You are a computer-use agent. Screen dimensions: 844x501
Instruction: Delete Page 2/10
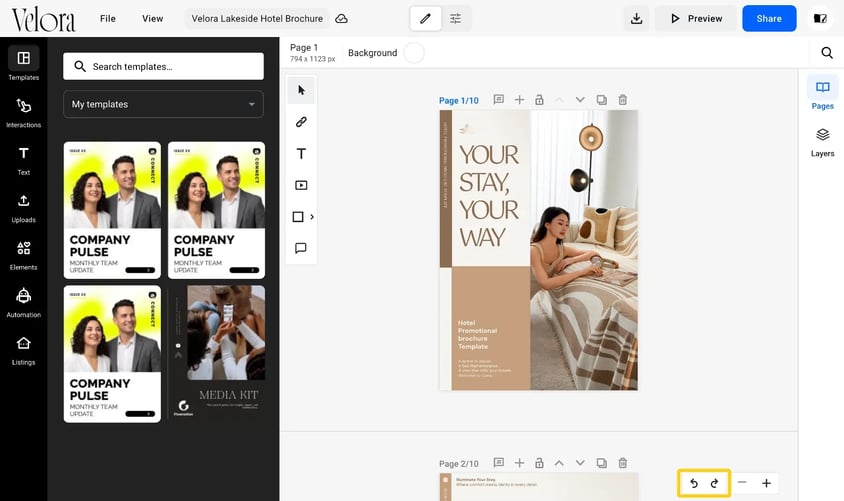(x=623, y=463)
